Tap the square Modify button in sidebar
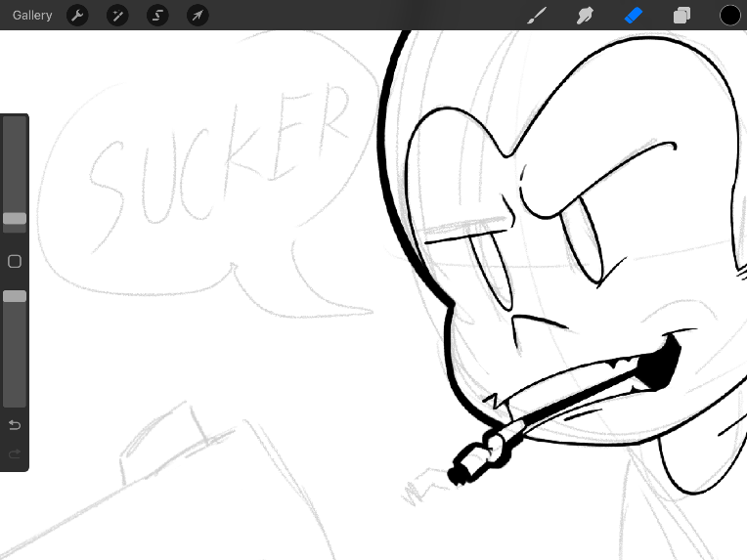This screenshot has height=560, width=747. coord(15,261)
